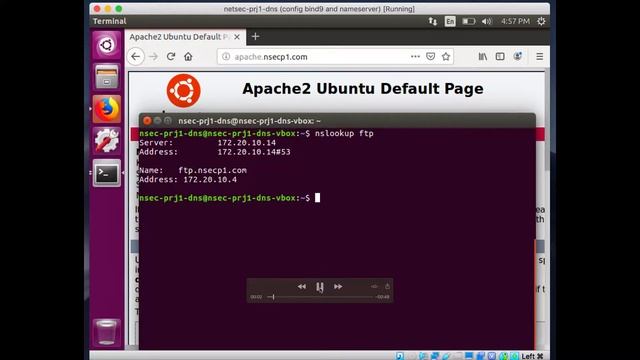Click the 'Address: 172.20.10.4' result line
Screen dimensions: 640x360
[188, 180]
